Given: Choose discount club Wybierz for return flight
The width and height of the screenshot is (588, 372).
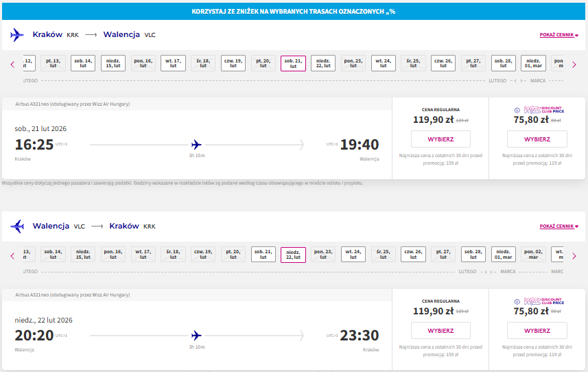Looking at the screenshot, I should pos(537,330).
